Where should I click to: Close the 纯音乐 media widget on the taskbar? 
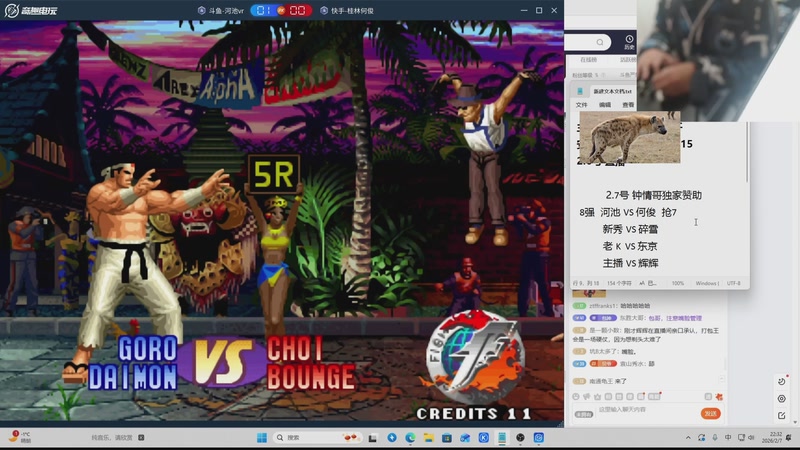point(141,437)
